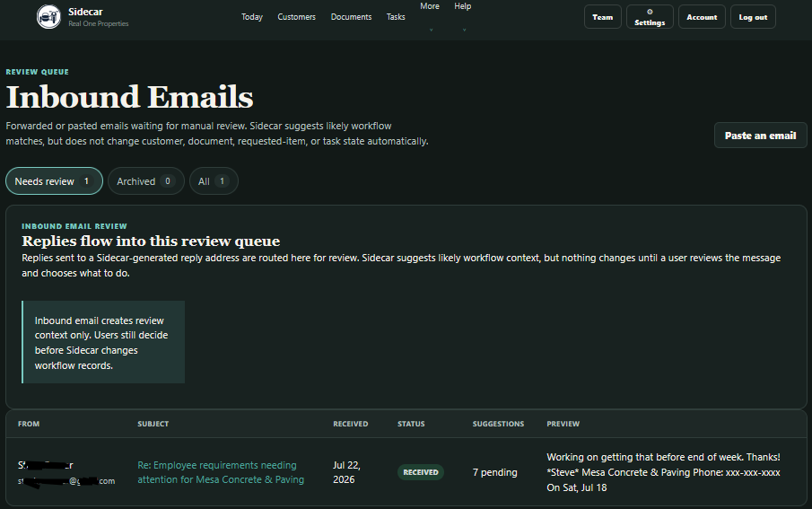812x509 pixels.
Task: Click the STATUS column header
Action: tap(411, 424)
